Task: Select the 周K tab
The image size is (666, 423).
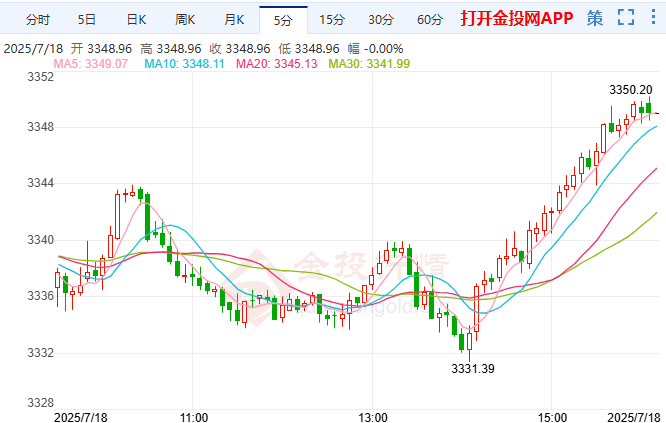Action: pyautogui.click(x=185, y=20)
